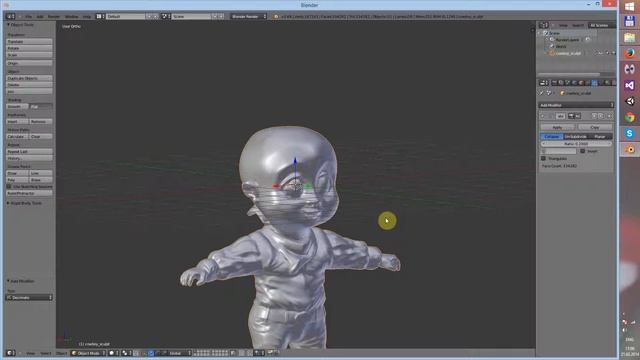Select Grease Pencil Draw tool

tap(17, 173)
